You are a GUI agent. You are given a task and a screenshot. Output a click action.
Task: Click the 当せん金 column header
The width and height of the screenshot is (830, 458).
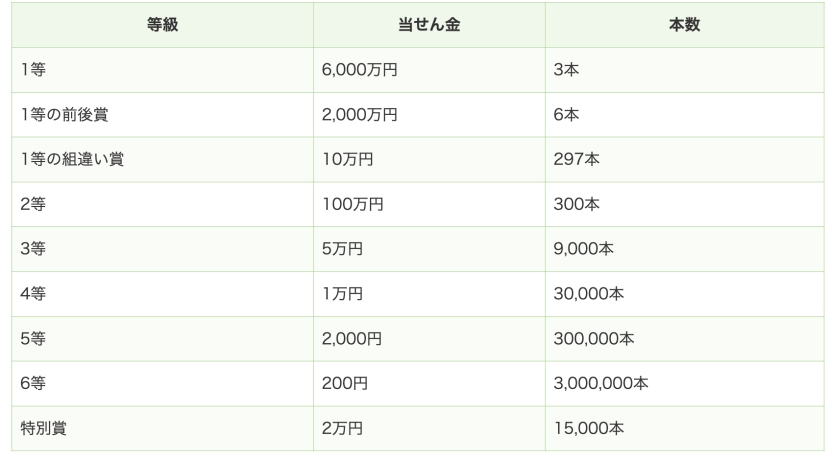[428, 25]
